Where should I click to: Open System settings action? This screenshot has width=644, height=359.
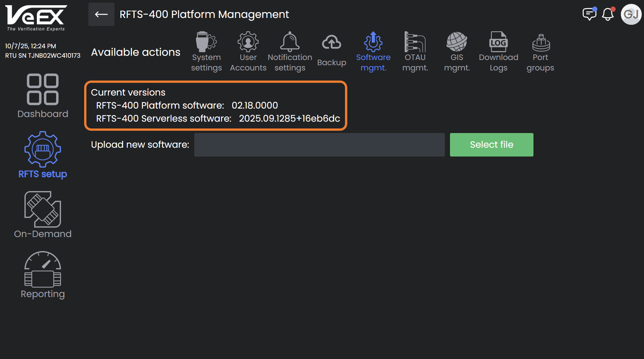206,52
